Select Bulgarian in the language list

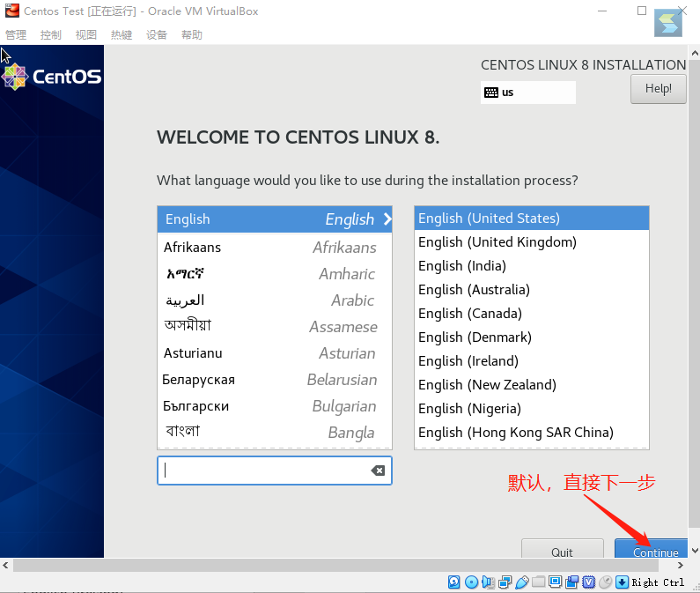(275, 406)
